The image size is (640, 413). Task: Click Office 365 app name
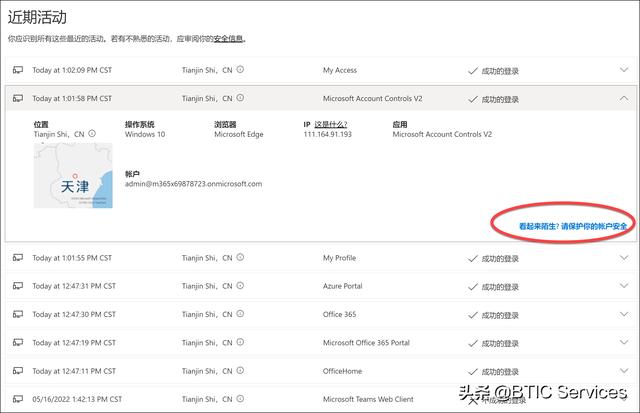click(340, 314)
